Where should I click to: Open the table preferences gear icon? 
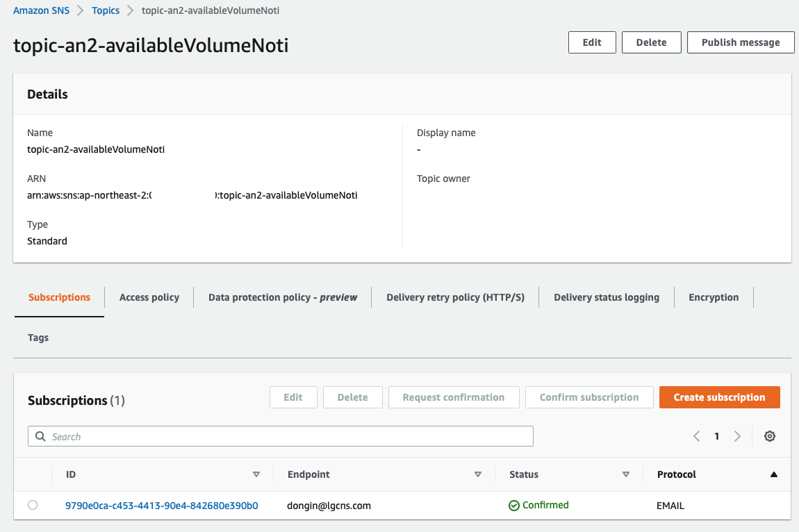[x=769, y=436]
